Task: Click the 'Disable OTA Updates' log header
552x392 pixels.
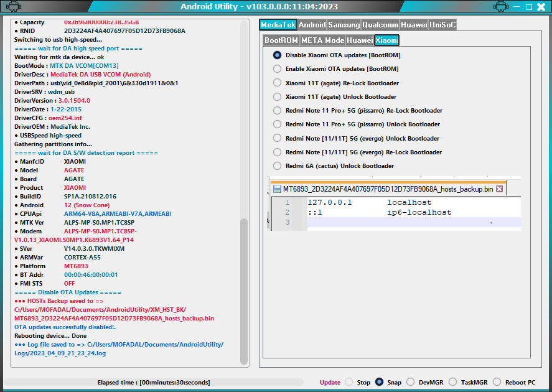Action: [68, 292]
